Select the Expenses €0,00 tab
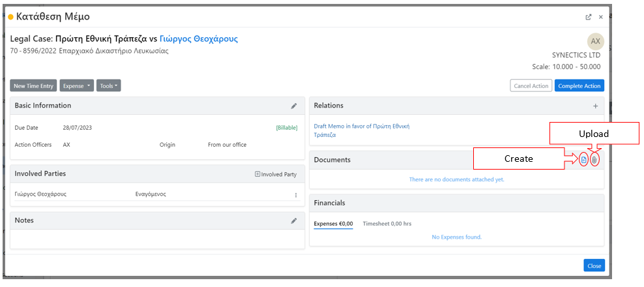This screenshot has width=644, height=287. 333,224
